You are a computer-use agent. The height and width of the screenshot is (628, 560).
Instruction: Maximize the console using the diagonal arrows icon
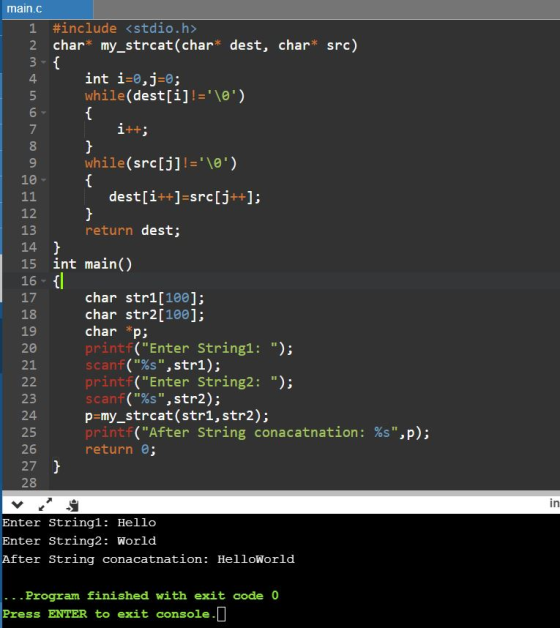[45, 504]
